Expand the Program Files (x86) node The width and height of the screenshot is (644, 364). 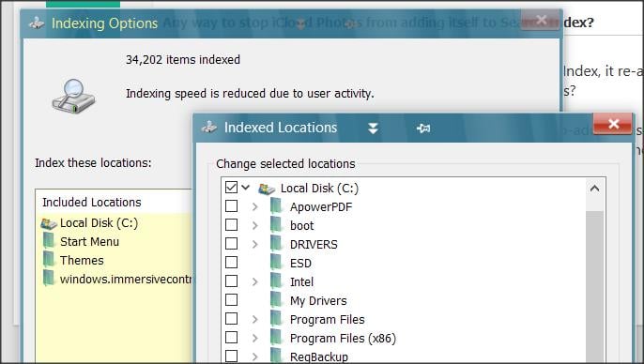(x=255, y=338)
